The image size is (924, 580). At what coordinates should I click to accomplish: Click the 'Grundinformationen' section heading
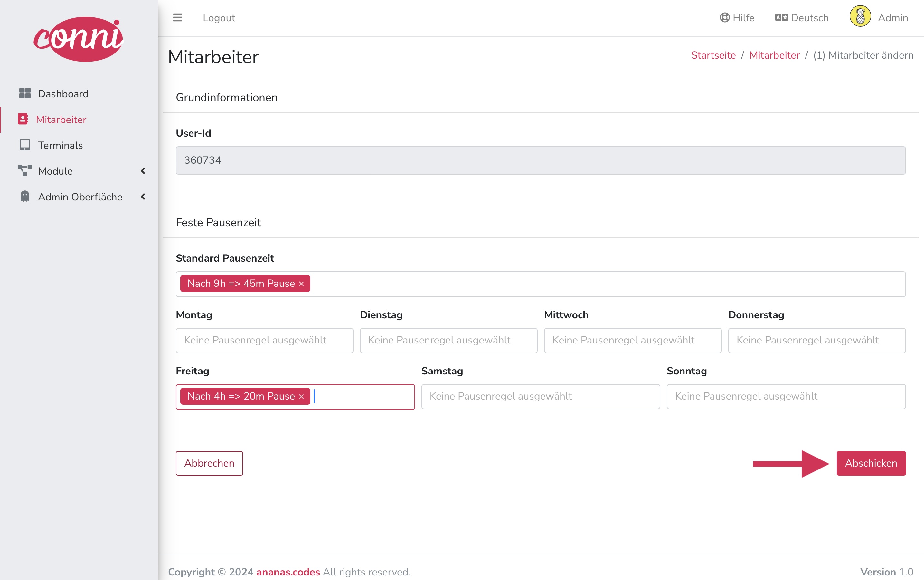(227, 97)
